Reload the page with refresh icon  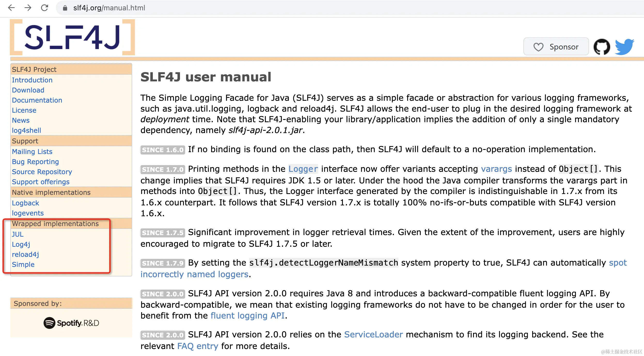tap(45, 8)
